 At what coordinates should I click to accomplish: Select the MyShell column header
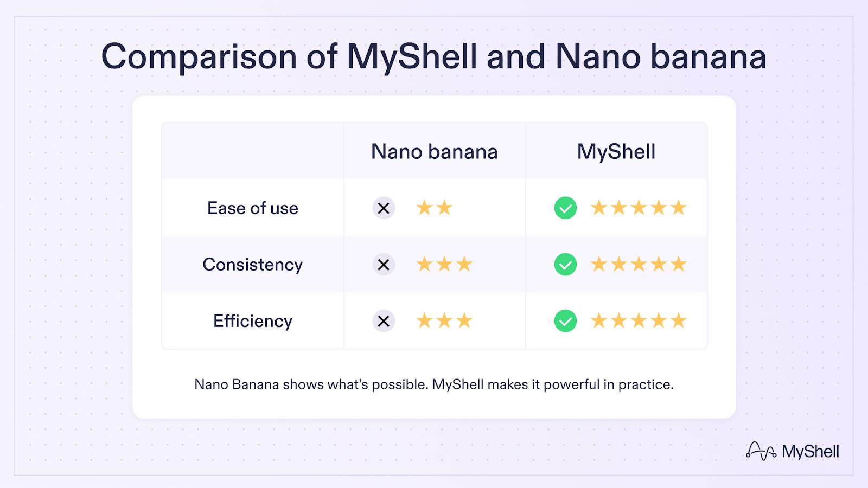point(616,152)
